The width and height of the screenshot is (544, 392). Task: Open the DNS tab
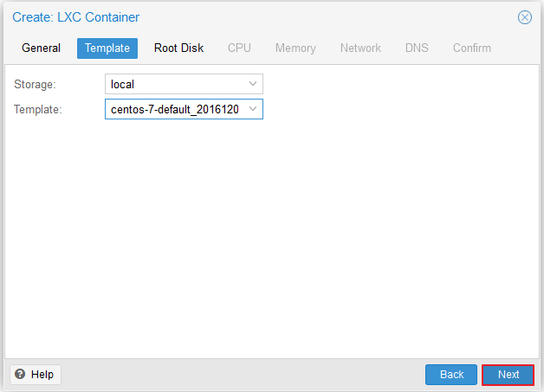pos(417,48)
